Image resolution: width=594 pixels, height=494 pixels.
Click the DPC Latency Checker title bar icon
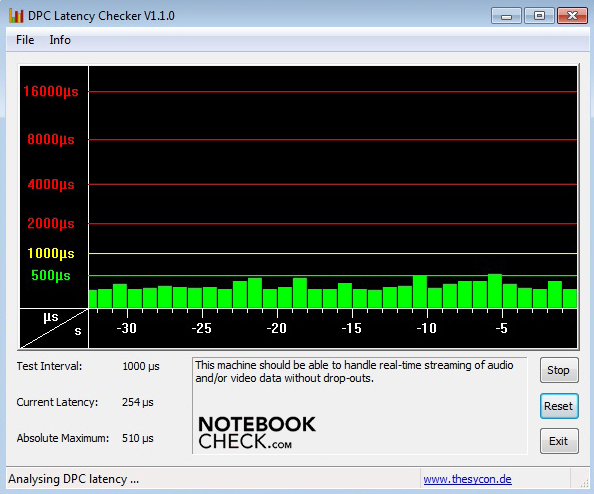16,16
